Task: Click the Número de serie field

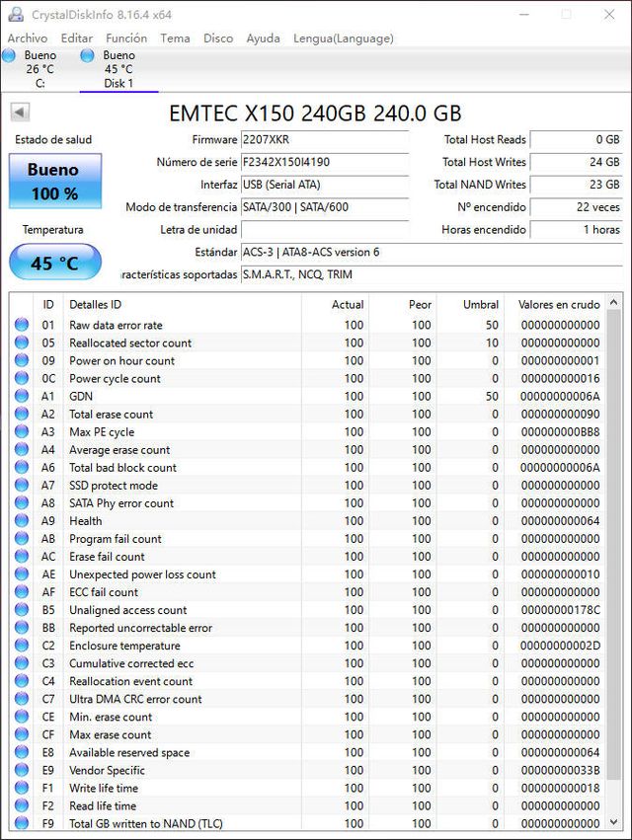Action: pos(324,162)
